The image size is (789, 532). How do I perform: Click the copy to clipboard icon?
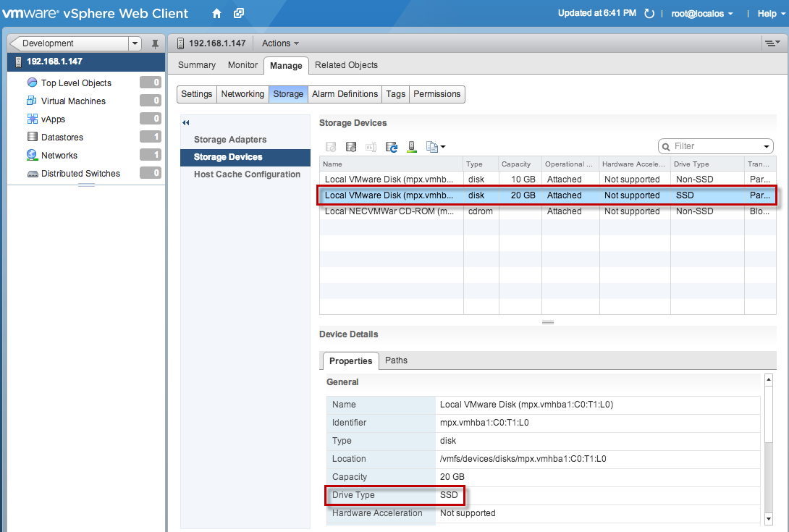[431, 147]
